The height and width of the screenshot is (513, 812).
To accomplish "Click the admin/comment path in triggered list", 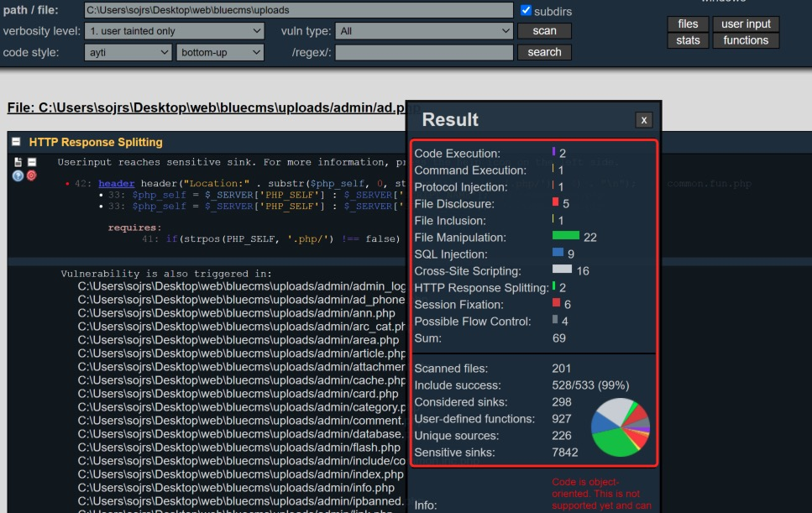I will coord(241,421).
